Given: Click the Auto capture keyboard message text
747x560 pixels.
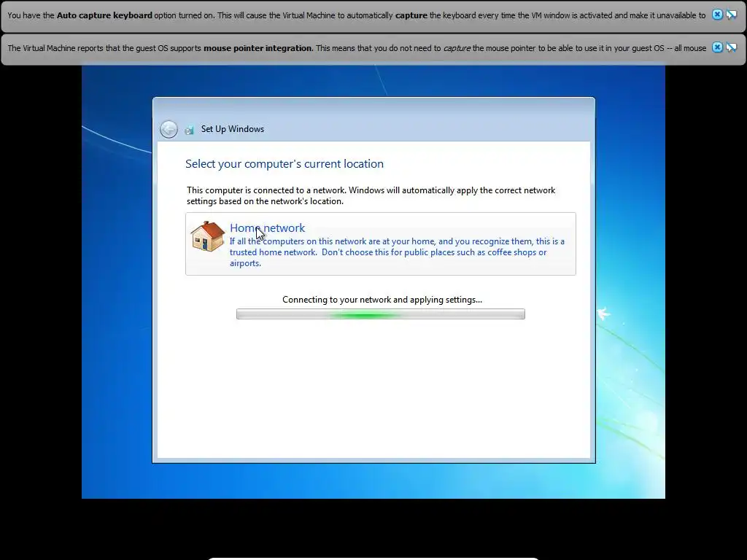Looking at the screenshot, I should (x=356, y=15).
